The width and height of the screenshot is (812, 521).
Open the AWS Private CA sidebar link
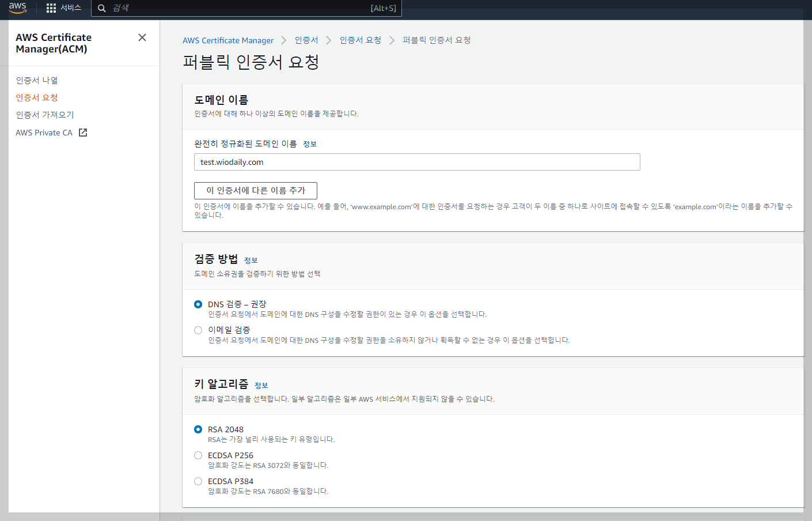pos(44,133)
